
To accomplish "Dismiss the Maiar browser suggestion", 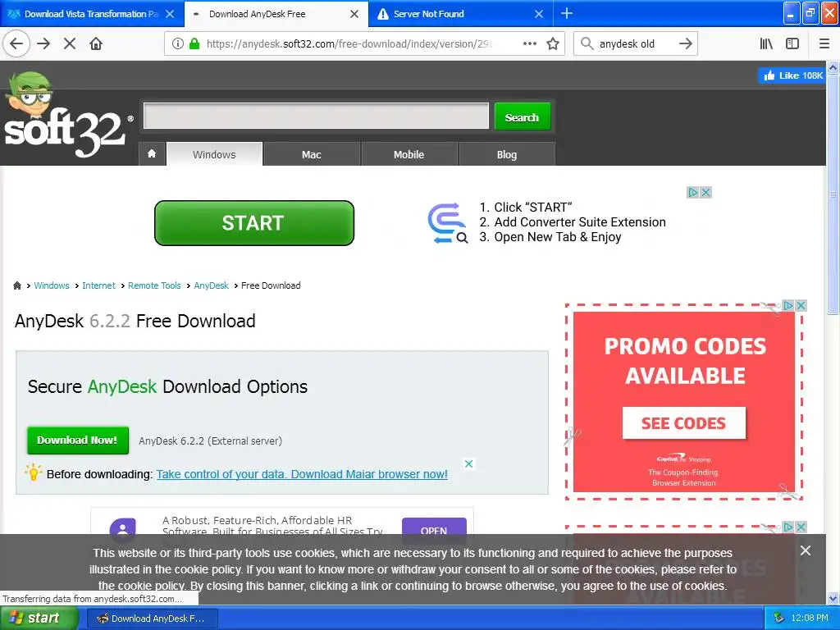I will [468, 464].
